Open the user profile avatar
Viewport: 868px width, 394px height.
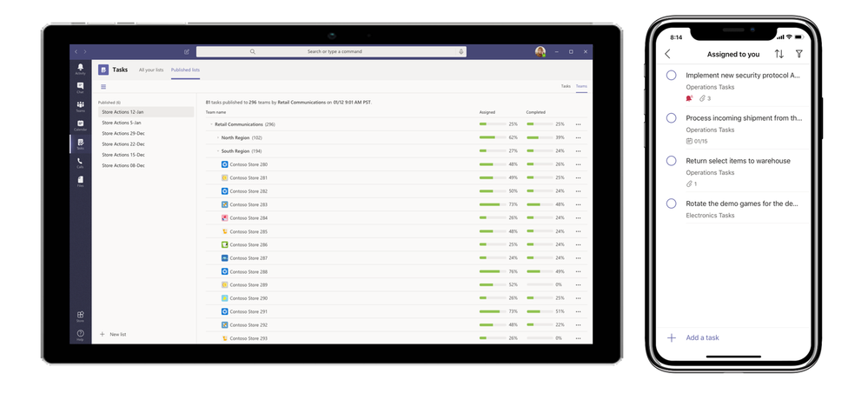(x=540, y=51)
